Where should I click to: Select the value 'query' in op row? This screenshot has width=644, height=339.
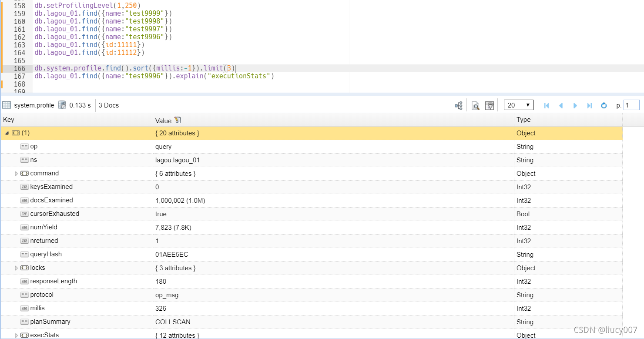(x=163, y=147)
